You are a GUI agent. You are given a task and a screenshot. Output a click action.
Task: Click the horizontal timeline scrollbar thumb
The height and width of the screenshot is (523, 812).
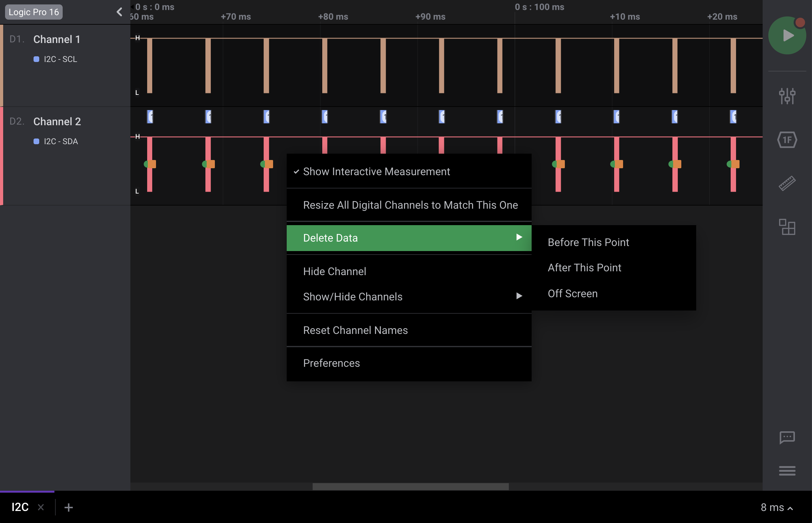[410, 486]
